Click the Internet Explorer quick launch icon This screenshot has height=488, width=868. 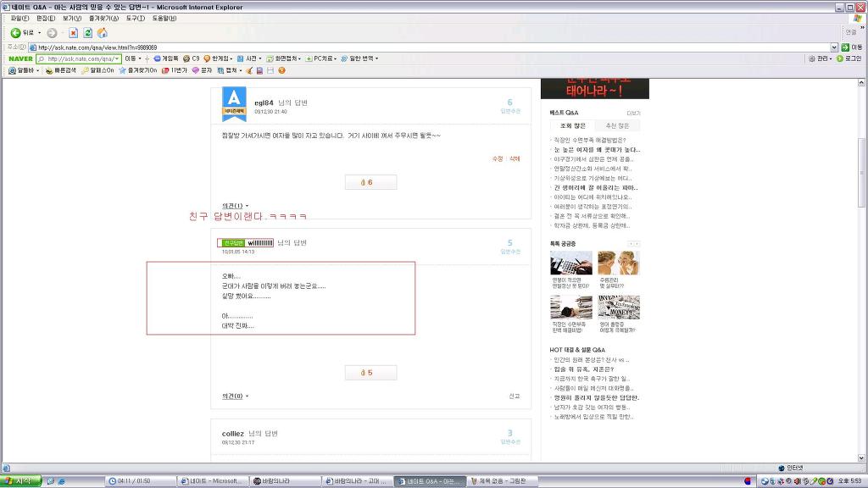point(61,481)
